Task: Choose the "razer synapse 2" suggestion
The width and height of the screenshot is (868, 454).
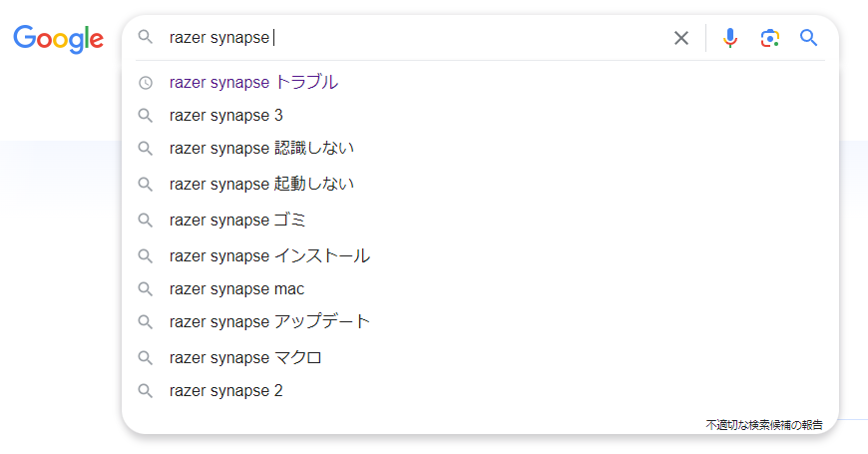Action: point(226,391)
